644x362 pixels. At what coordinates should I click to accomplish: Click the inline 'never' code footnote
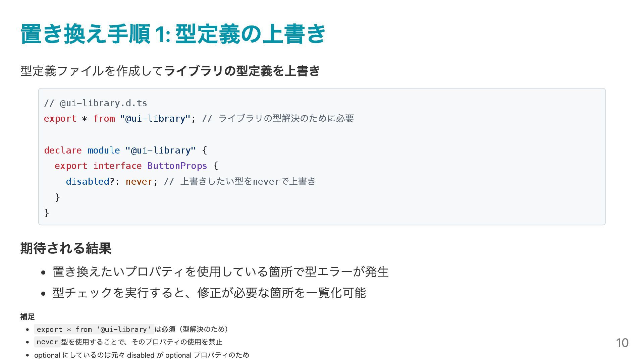click(47, 342)
